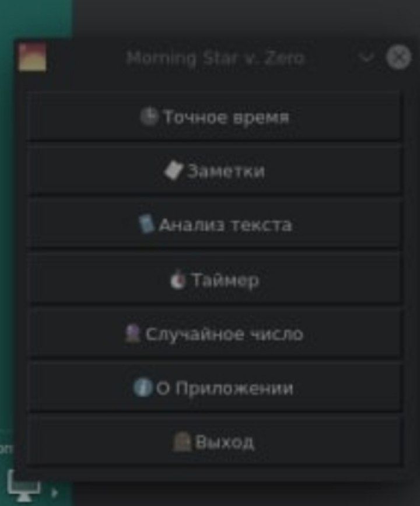Click the clock icon beside Точное время
The width and height of the screenshot is (420, 506).
[149, 117]
